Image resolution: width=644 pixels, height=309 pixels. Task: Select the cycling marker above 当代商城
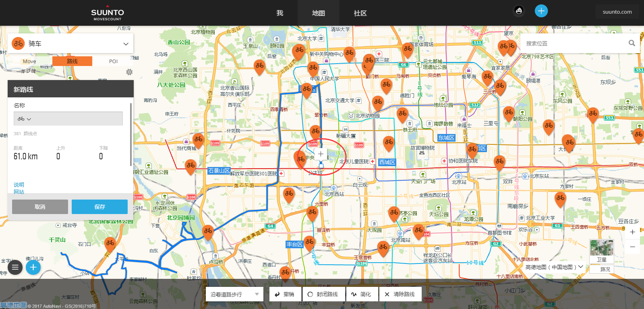point(198,141)
